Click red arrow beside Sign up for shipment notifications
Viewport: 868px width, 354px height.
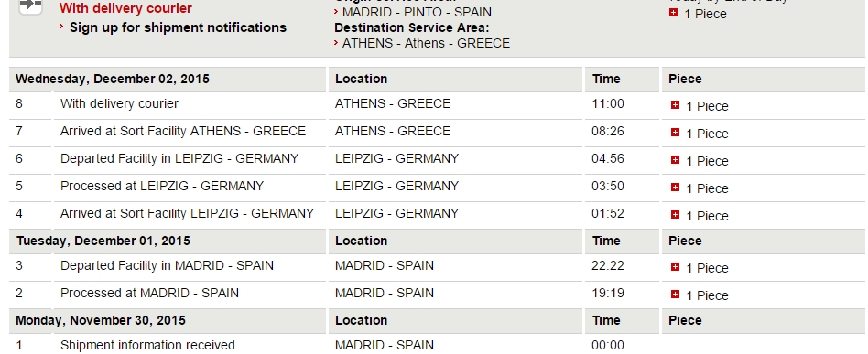coord(61,26)
